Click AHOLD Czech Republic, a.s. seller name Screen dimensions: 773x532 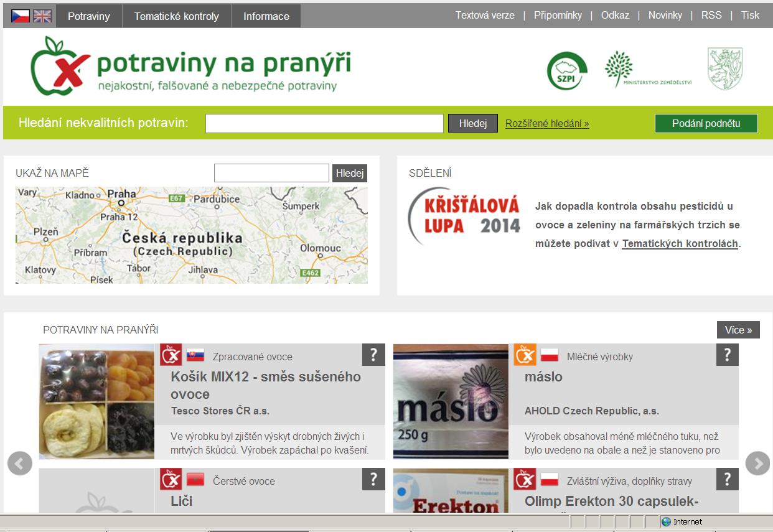point(592,411)
